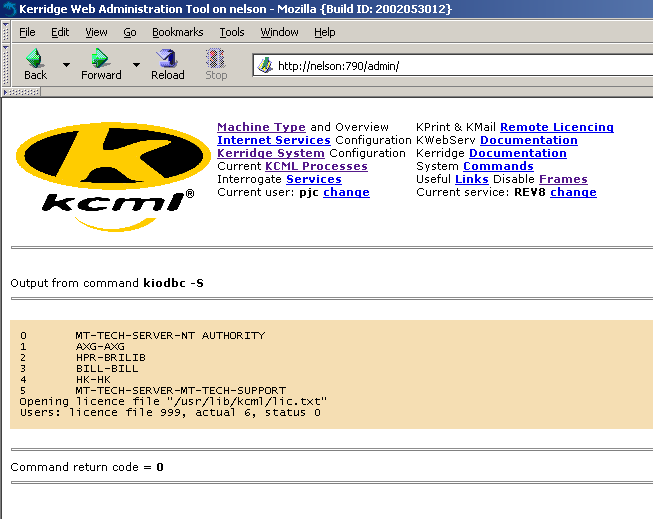The width and height of the screenshot is (653, 519).
Task: Open the Useful Links link
Action: click(471, 179)
